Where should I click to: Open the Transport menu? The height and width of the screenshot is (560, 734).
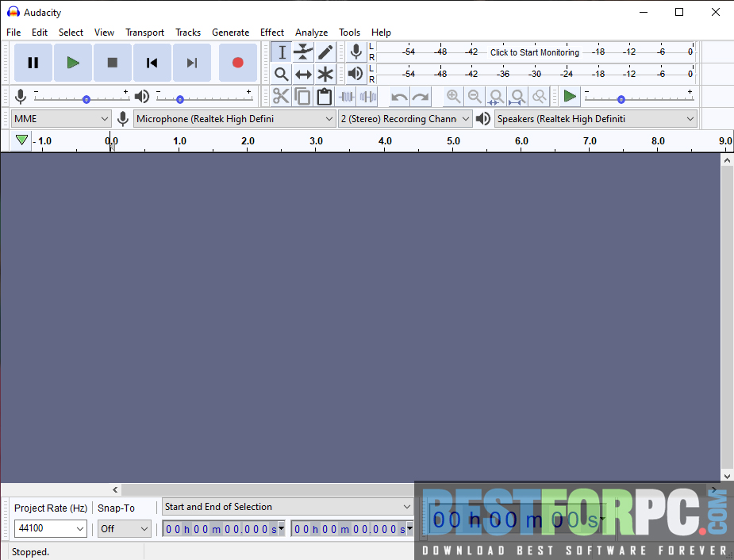[144, 33]
